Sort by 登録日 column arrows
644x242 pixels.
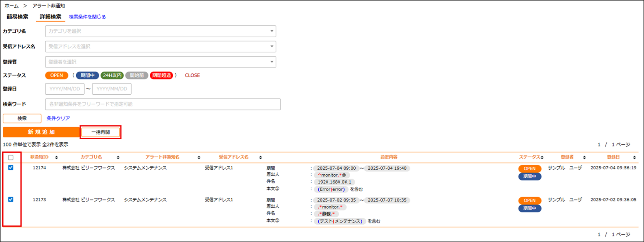click(634, 157)
